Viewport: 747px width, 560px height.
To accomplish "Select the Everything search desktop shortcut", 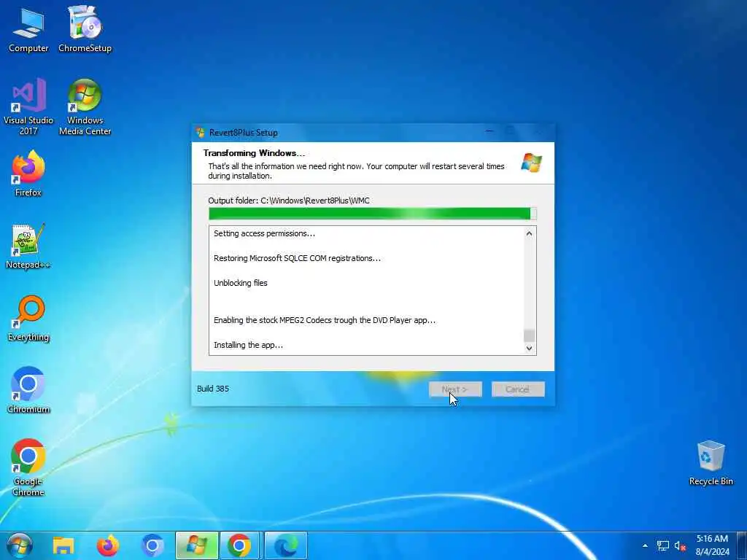I will (28, 319).
